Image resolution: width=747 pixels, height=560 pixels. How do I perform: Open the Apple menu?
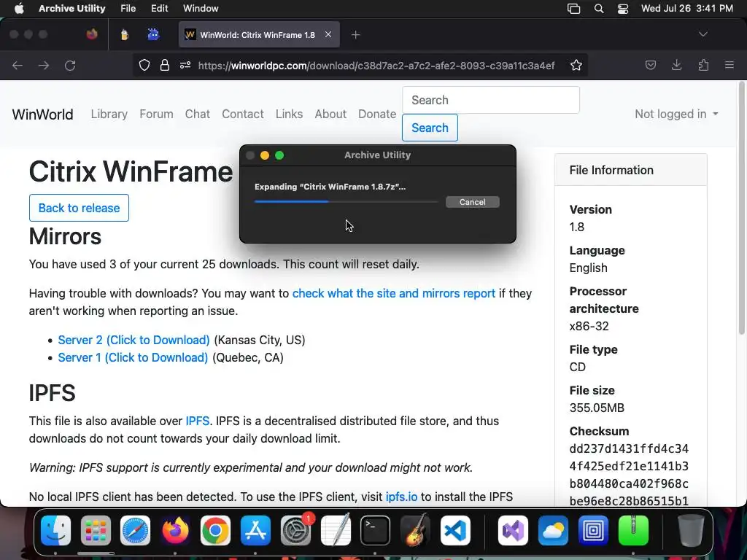(x=19, y=9)
